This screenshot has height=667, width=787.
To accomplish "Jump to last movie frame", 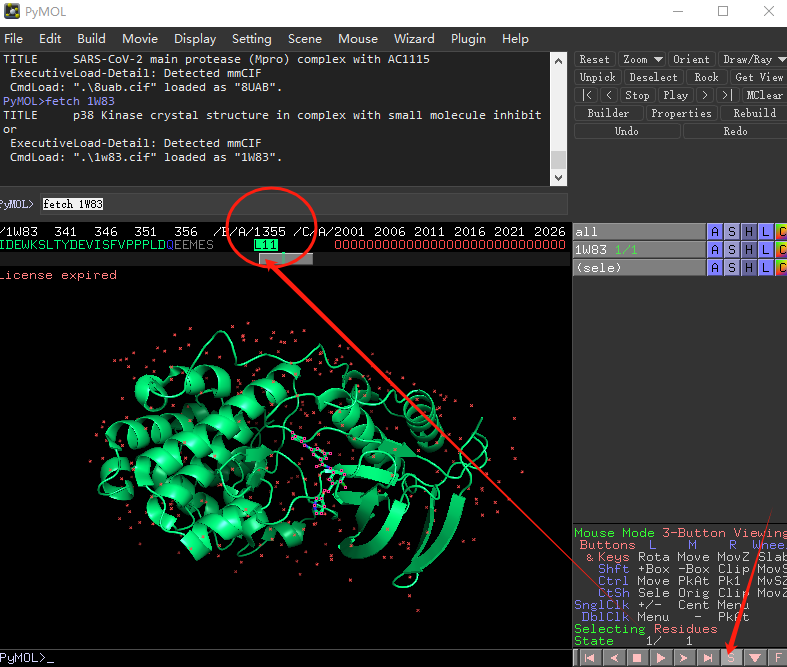I will tap(708, 657).
